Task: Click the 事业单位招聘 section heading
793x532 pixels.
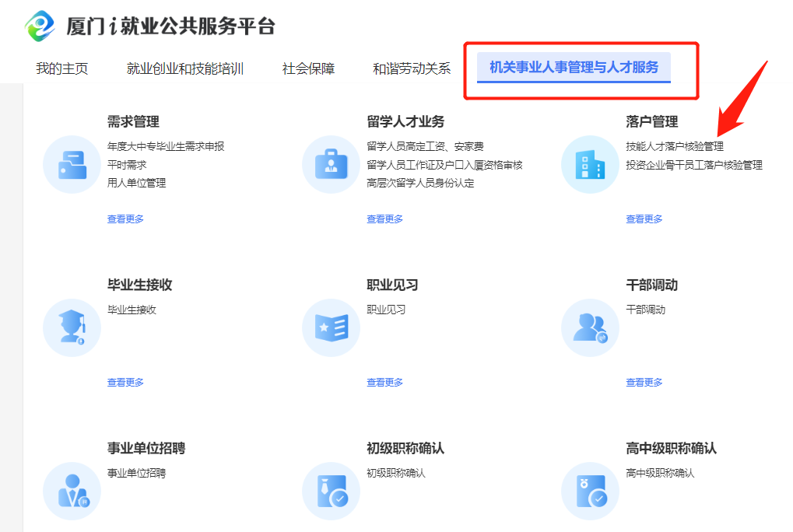Action: point(146,448)
